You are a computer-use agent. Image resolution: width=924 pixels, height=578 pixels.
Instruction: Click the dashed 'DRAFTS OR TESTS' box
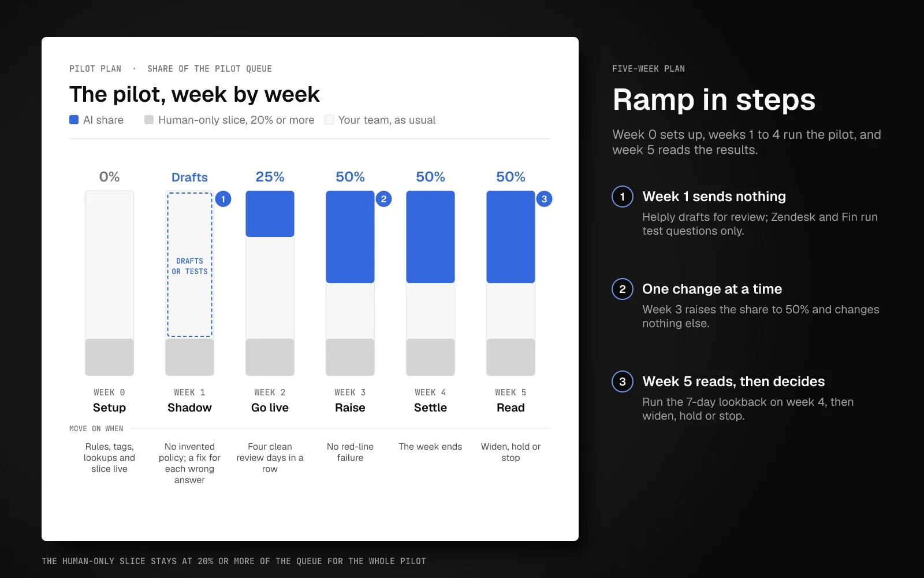(189, 265)
